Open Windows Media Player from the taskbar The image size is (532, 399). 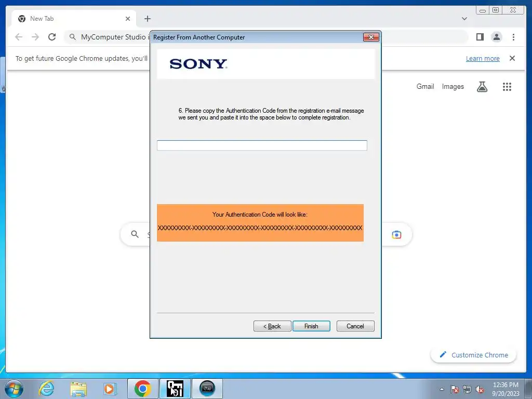click(x=110, y=389)
